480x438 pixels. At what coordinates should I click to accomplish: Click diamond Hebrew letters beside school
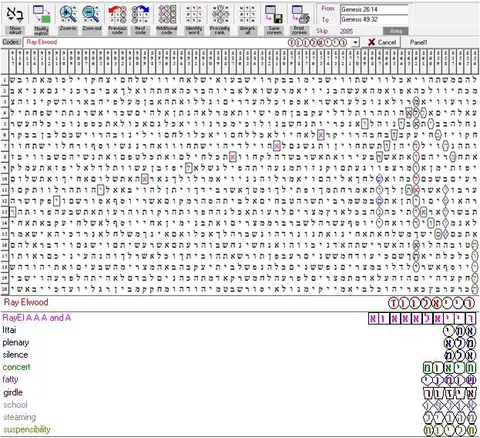pos(449,405)
